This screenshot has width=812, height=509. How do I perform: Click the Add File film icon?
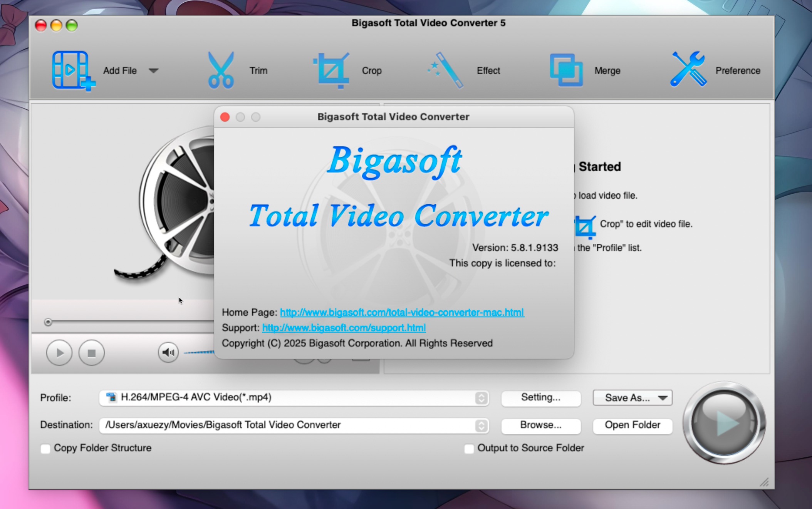[73, 71]
